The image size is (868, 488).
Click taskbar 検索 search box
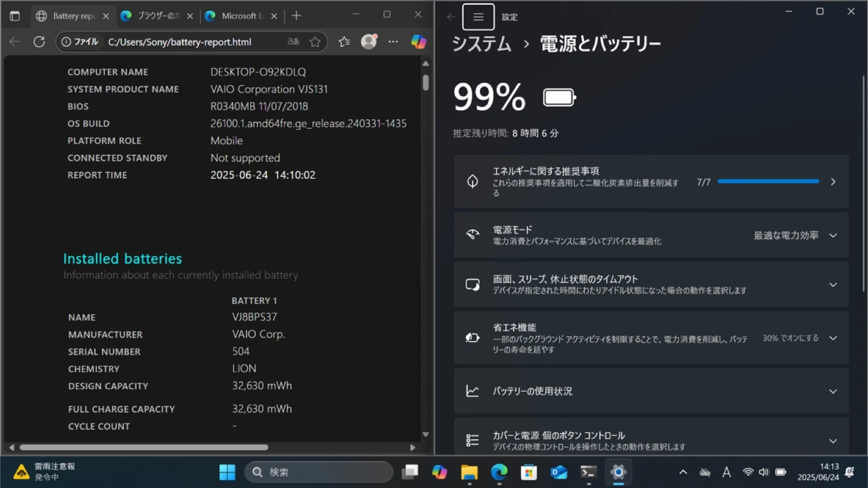pyautogui.click(x=319, y=472)
